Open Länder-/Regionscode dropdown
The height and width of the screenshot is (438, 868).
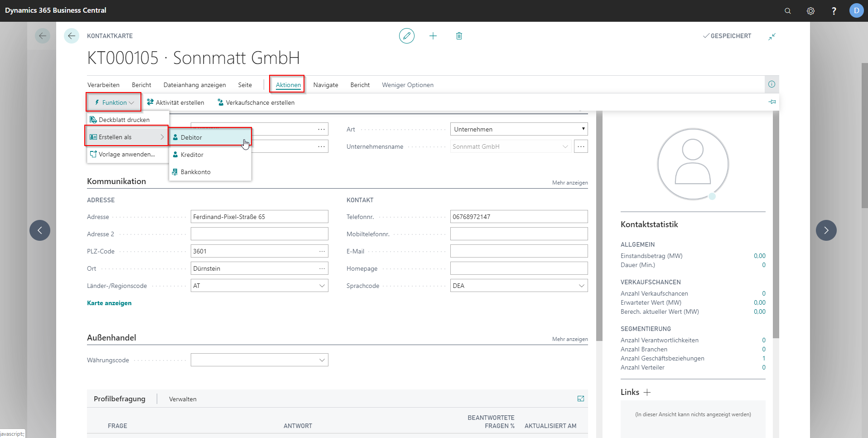click(x=322, y=286)
